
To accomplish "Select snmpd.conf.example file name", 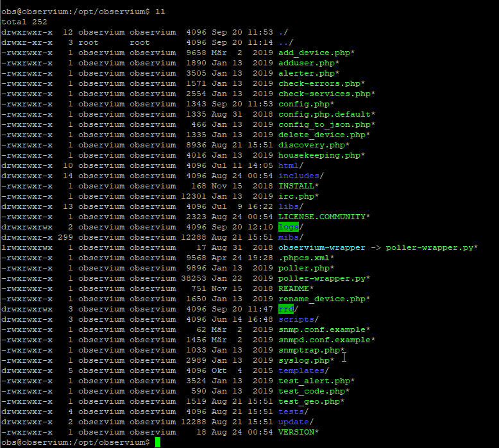I will click(x=325, y=340).
